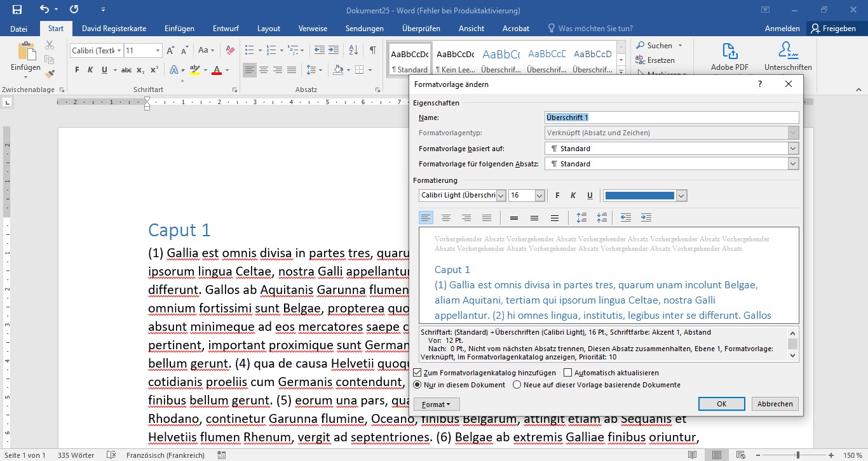Apply superscript formatting in the ribbon
868x461 pixels.
point(154,70)
